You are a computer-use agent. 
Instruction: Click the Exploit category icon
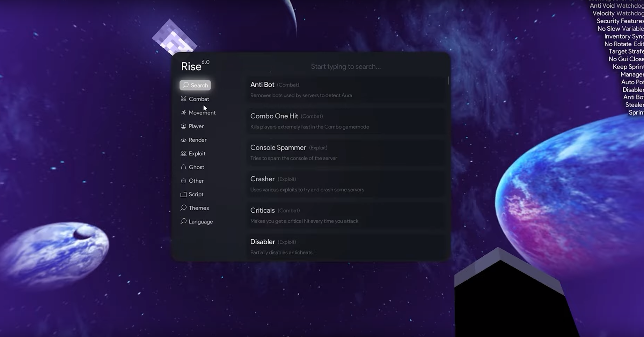(x=183, y=153)
